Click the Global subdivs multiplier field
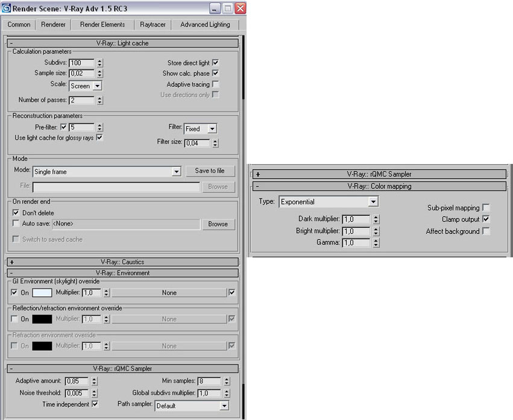Screen dimensions: 513x420 pyautogui.click(x=210, y=393)
